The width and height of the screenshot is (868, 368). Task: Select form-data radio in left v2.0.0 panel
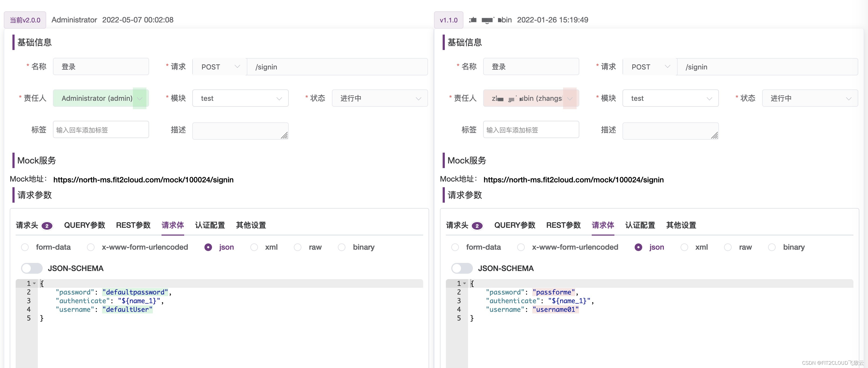tap(25, 247)
